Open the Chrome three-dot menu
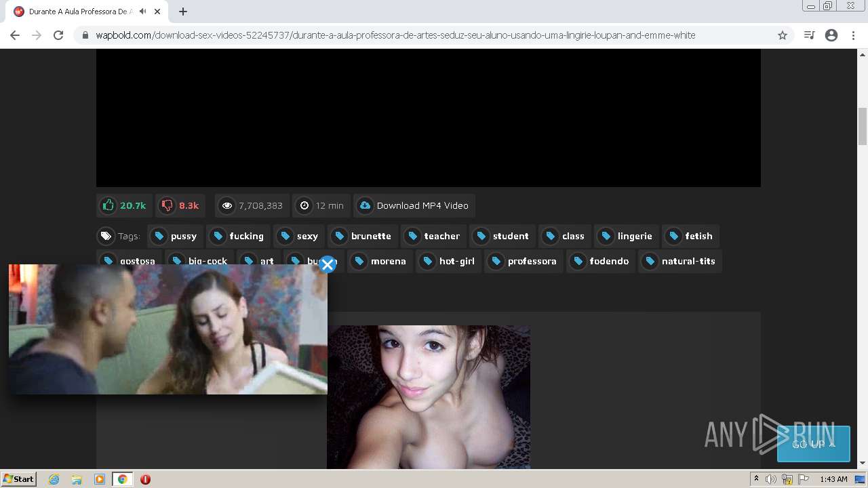Viewport: 868px width, 488px height. click(853, 35)
